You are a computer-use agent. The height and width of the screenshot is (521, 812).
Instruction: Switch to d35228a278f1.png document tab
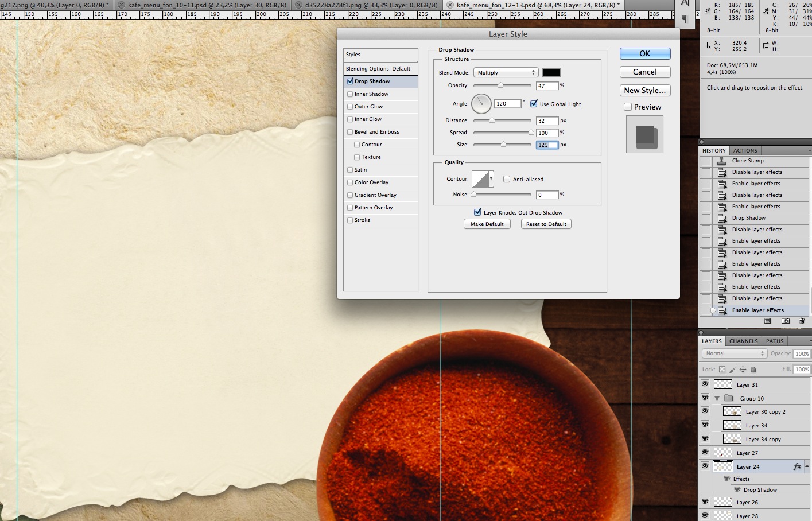coord(371,5)
